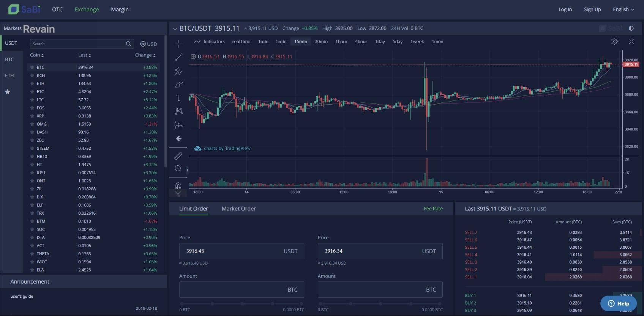Set chart interval to realtime
This screenshot has height=317, width=644.
pyautogui.click(x=241, y=42)
